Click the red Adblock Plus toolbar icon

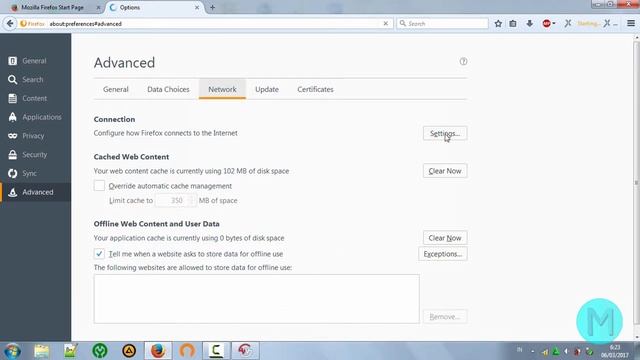pyautogui.click(x=546, y=24)
